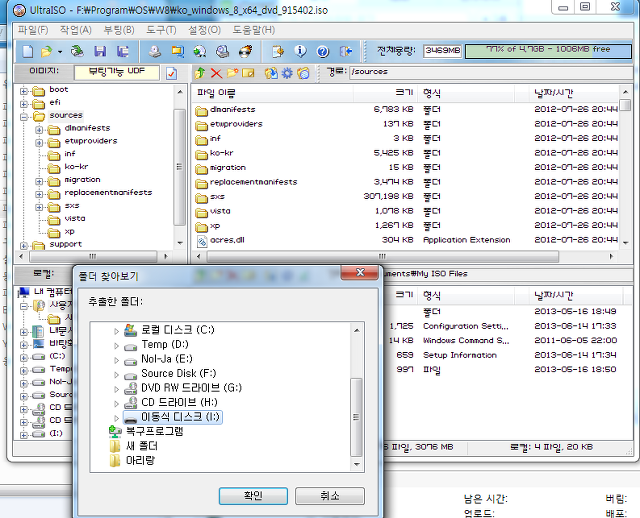Expand Temp (D:) in folder dialog
This screenshot has height=518, width=640.
coord(116,346)
